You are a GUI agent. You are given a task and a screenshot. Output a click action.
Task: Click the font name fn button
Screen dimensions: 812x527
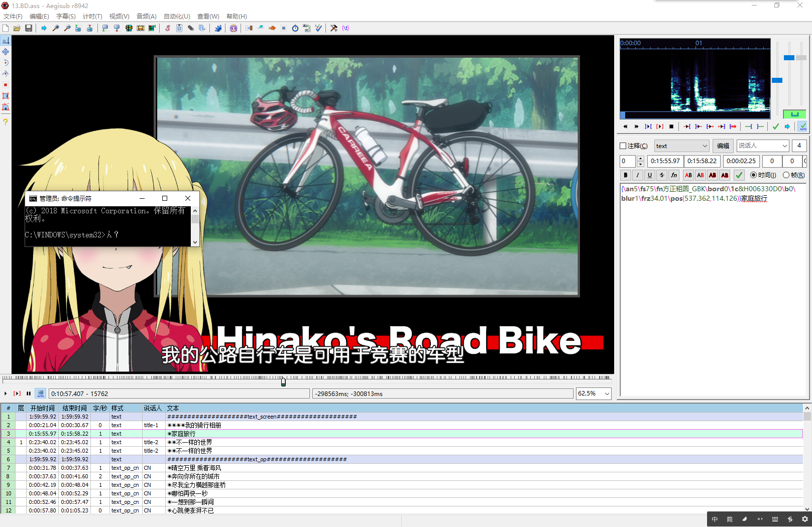click(x=674, y=175)
